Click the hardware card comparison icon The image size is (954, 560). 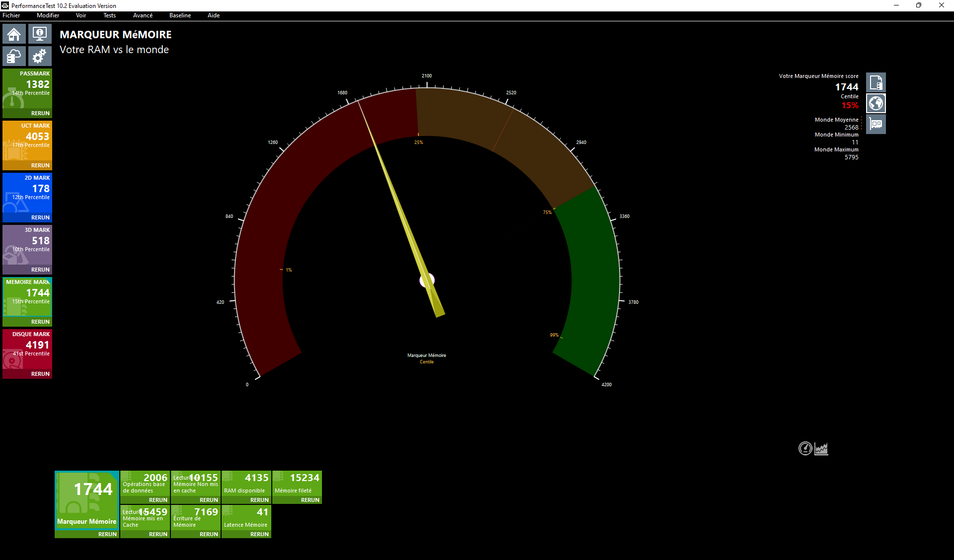[876, 124]
